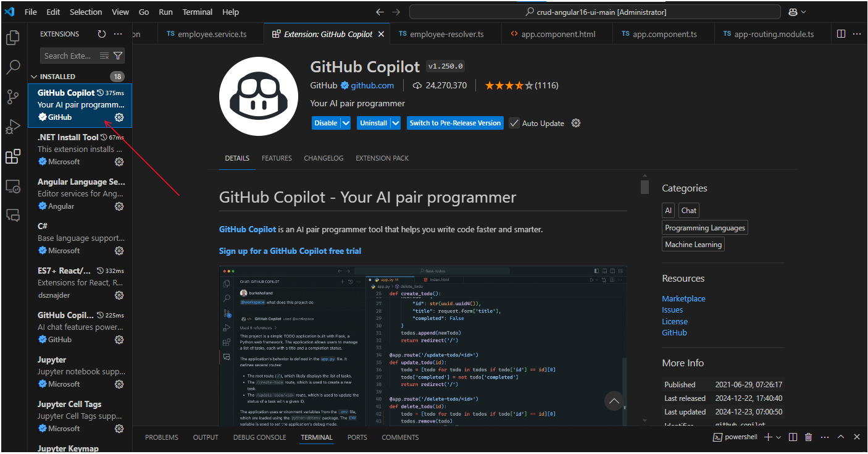Open the Chat view in the activity bar

click(12, 215)
